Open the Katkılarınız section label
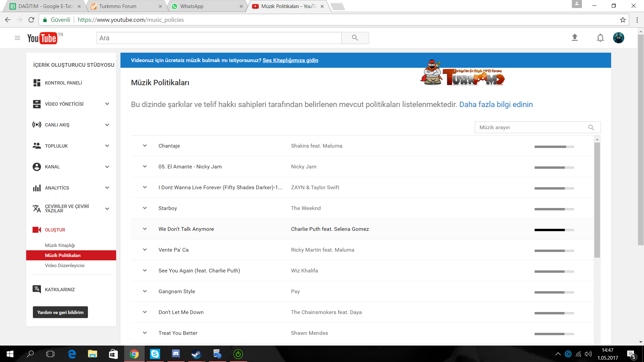The image size is (644, 362). pos(60,290)
